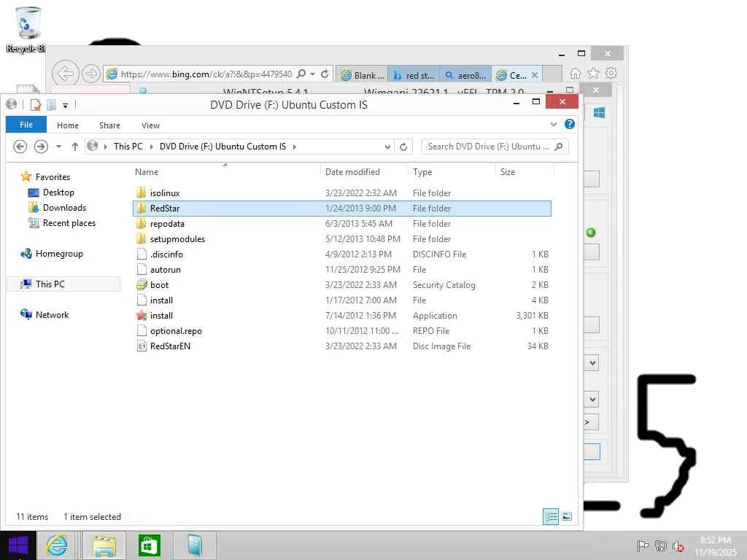747x560 pixels.
Task: Customize quick access toolbar dropdown
Action: [65, 105]
